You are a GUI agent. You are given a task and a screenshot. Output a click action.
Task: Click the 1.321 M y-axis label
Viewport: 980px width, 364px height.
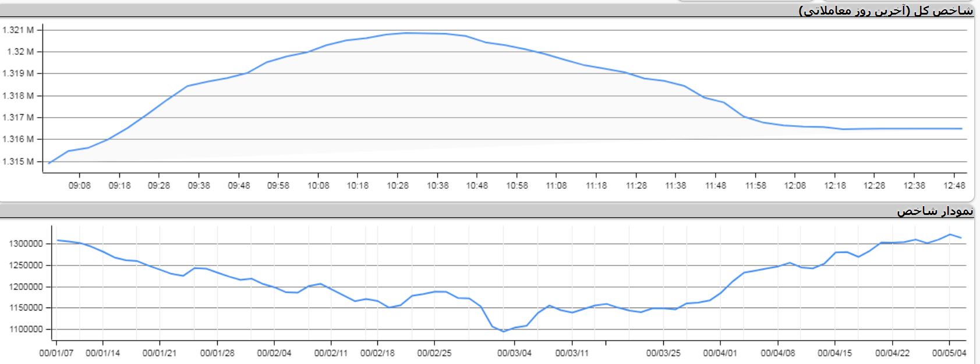18,30
